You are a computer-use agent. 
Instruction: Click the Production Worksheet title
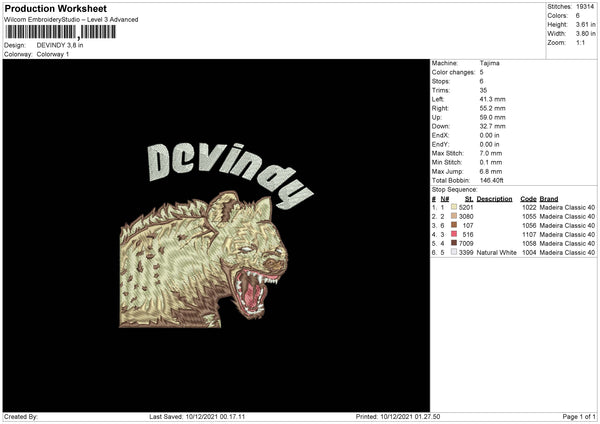[x=45, y=7]
